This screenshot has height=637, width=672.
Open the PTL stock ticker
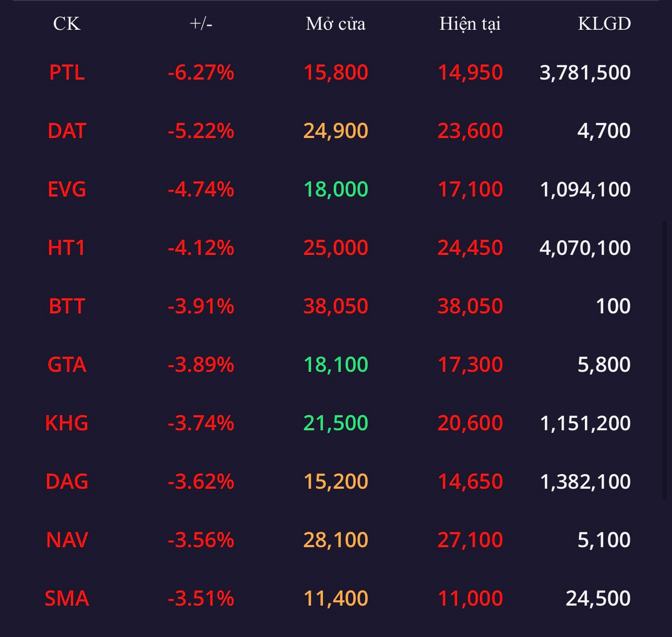point(67,73)
